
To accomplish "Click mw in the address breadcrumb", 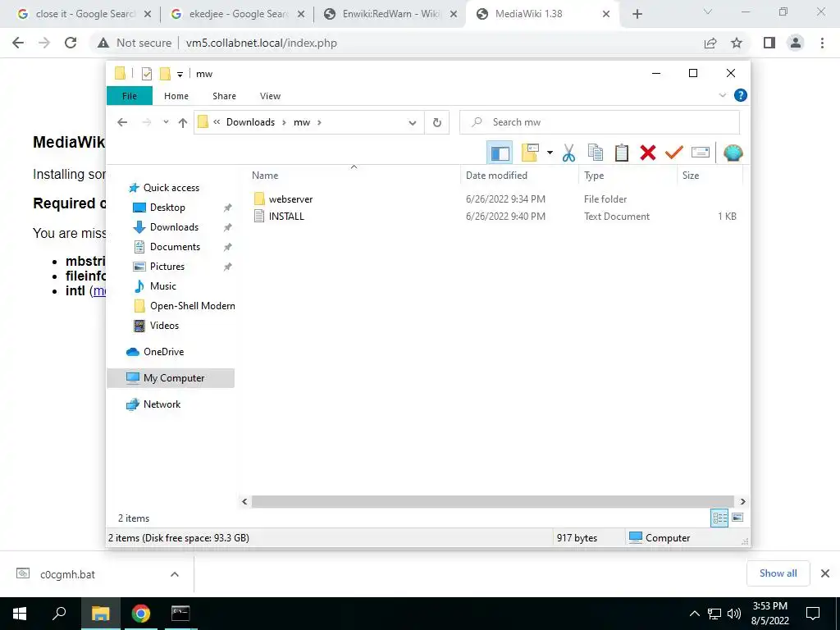I will (x=302, y=122).
